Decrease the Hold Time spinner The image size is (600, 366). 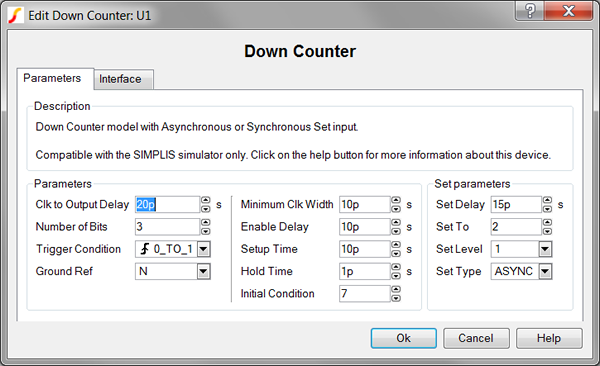(396, 275)
